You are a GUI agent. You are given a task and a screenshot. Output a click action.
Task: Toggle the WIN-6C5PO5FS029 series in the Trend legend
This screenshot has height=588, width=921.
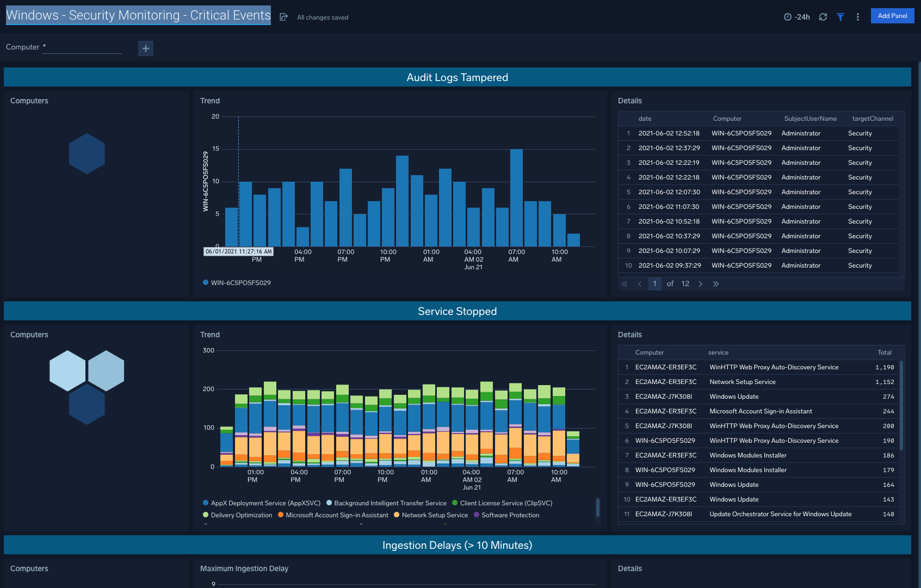pos(240,282)
